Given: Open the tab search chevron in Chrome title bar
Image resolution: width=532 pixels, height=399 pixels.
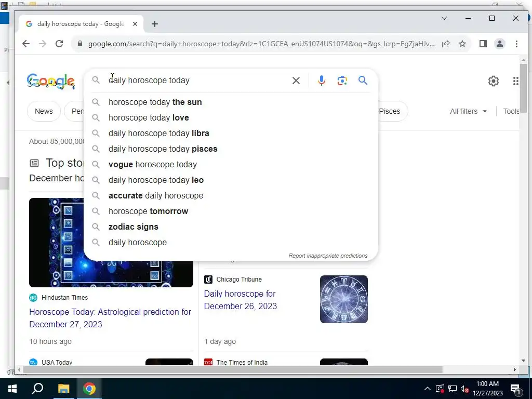Looking at the screenshot, I should coord(444,18).
